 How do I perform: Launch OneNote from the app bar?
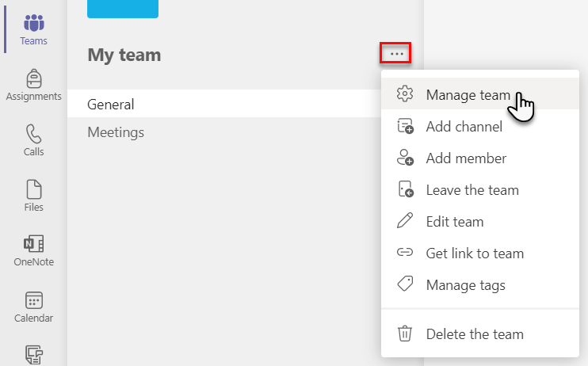coord(34,250)
